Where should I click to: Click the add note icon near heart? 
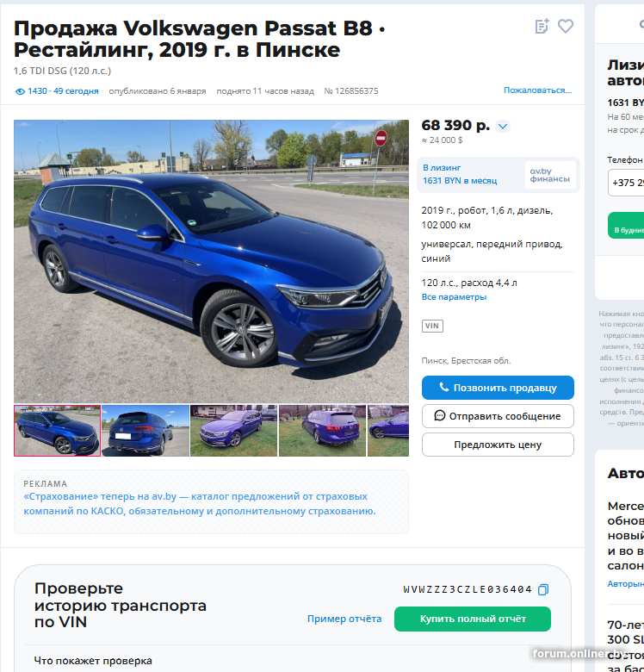click(542, 26)
